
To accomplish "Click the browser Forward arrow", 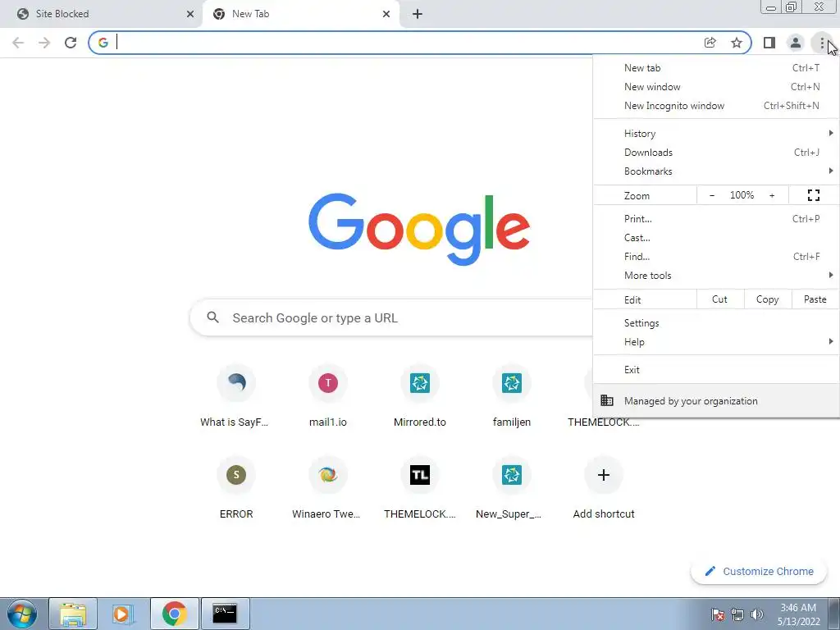I will (x=44, y=43).
